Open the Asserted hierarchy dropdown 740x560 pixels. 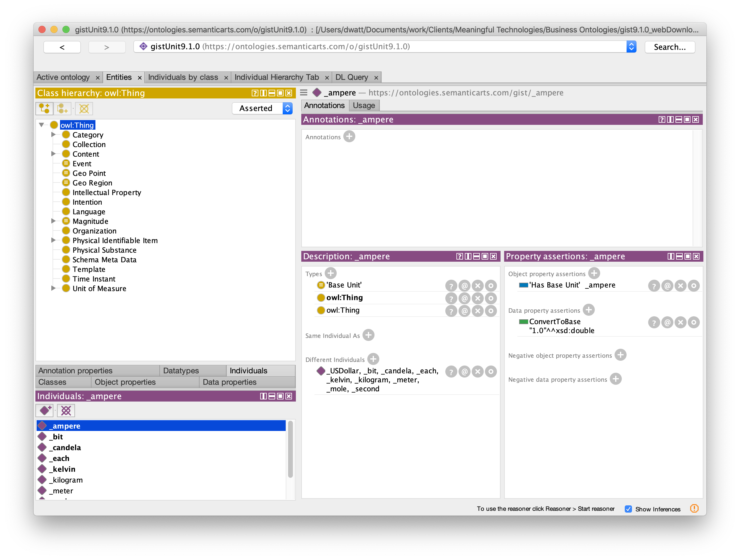click(287, 108)
